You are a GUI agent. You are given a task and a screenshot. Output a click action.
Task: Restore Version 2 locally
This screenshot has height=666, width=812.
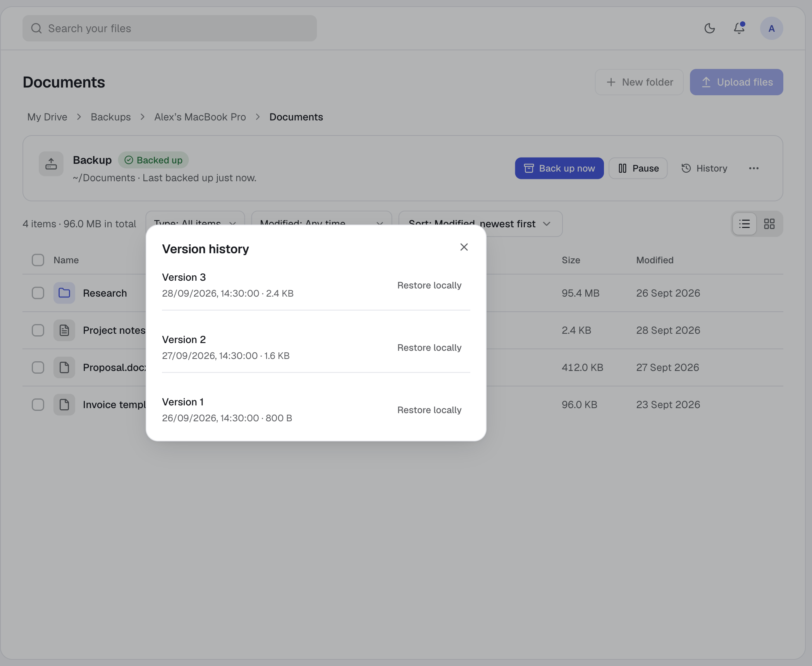(429, 348)
